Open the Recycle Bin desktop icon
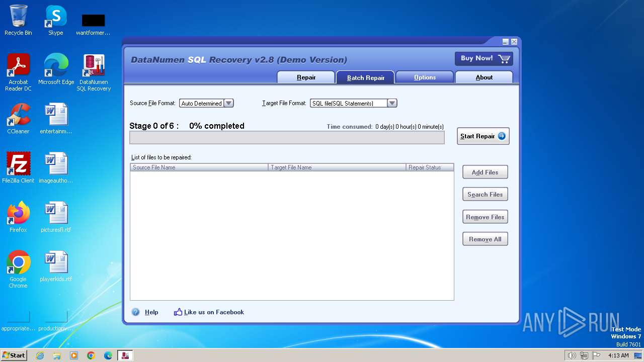 click(18, 20)
